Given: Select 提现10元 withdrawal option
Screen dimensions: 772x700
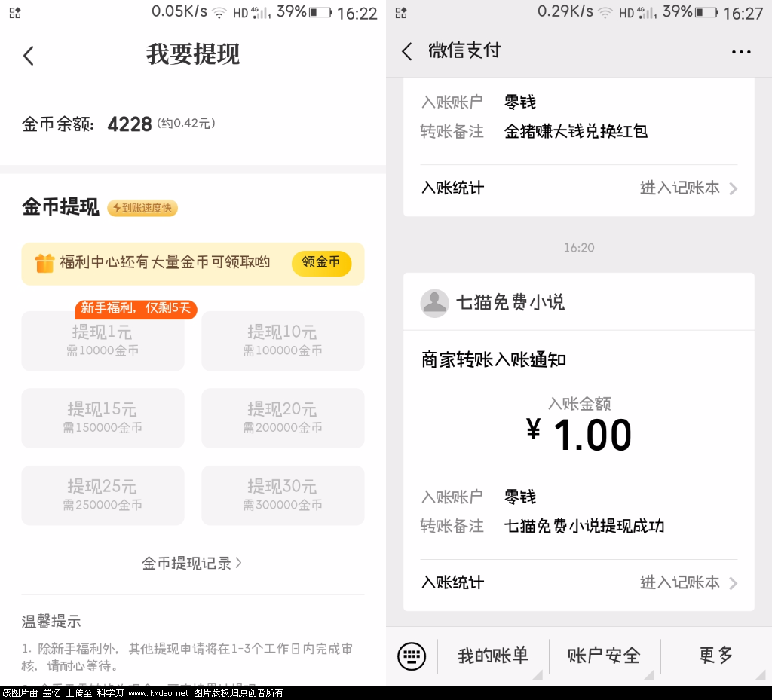Looking at the screenshot, I should pyautogui.click(x=283, y=341).
